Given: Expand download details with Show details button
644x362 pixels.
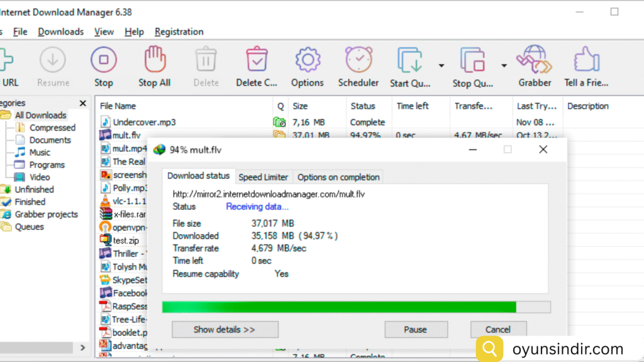Looking at the screenshot, I should coord(225,329).
